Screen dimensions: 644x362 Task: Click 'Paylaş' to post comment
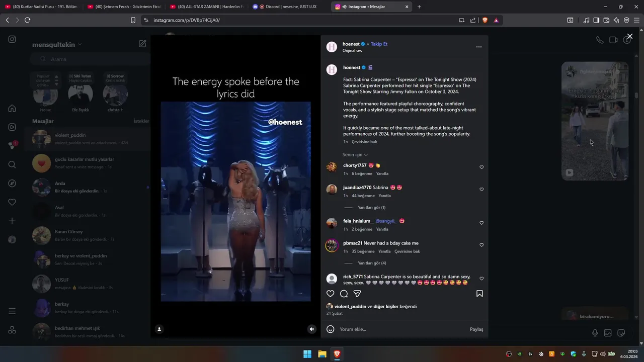[x=476, y=329]
